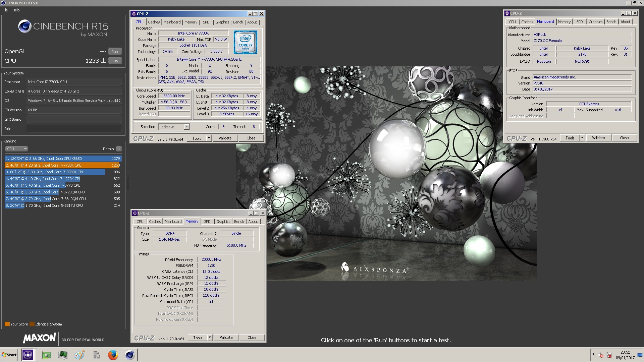Click Tools button in CPU-Z Memory window

(198, 338)
